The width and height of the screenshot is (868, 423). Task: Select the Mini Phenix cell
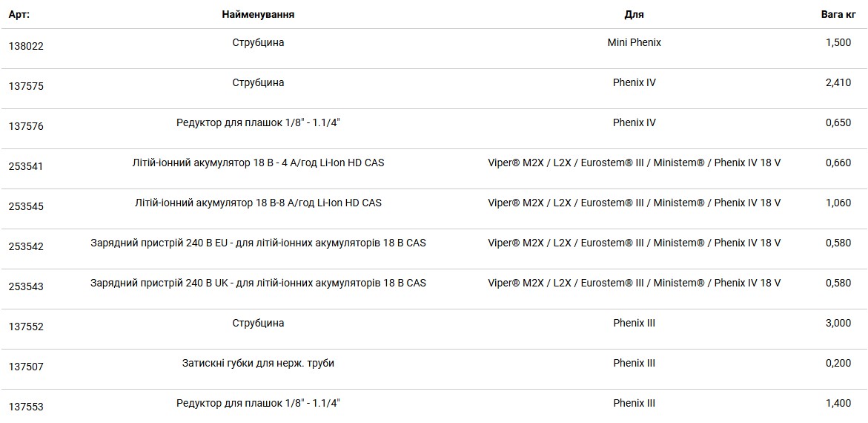[635, 43]
